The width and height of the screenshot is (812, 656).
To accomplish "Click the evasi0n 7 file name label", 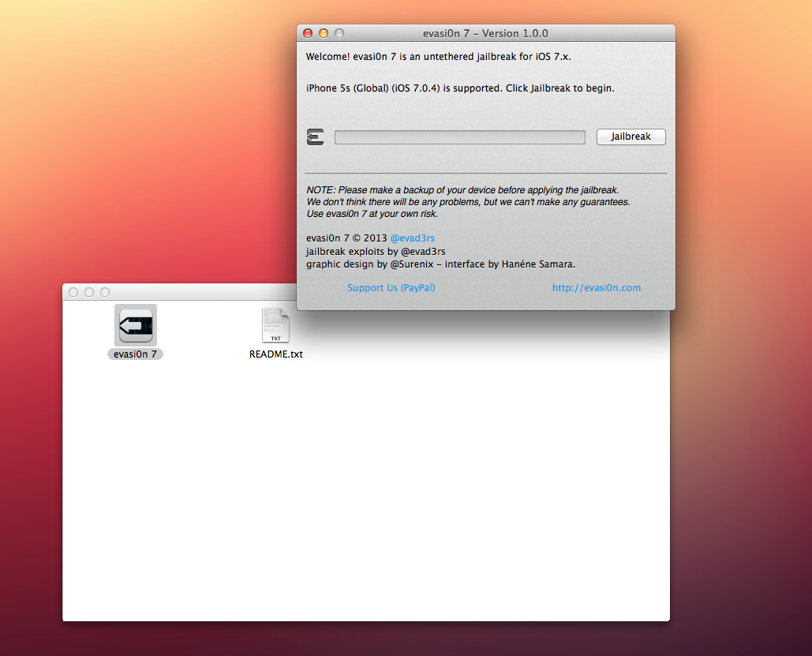I will [x=135, y=354].
